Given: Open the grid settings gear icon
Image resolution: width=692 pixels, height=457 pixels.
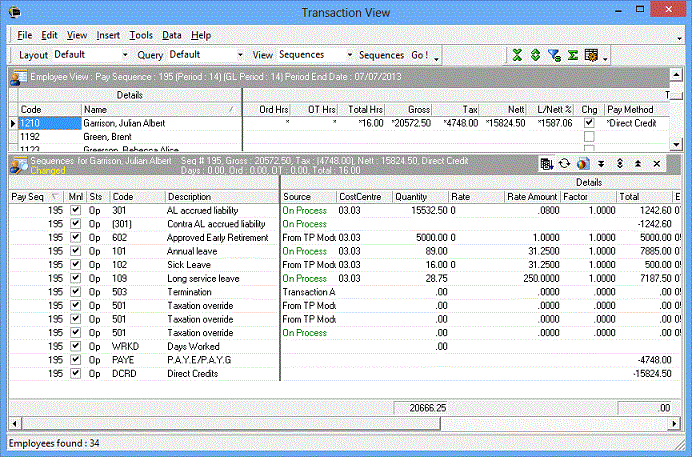Looking at the screenshot, I should click(591, 55).
